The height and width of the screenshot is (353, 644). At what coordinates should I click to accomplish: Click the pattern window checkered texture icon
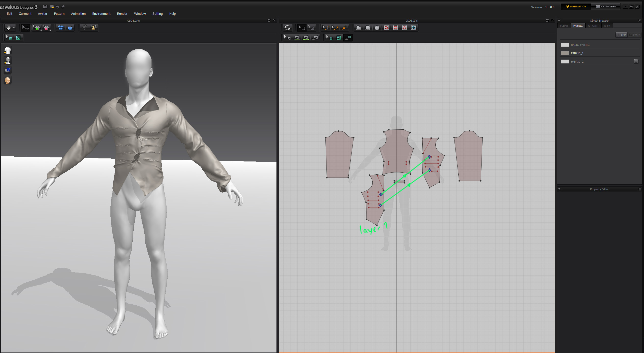click(338, 38)
